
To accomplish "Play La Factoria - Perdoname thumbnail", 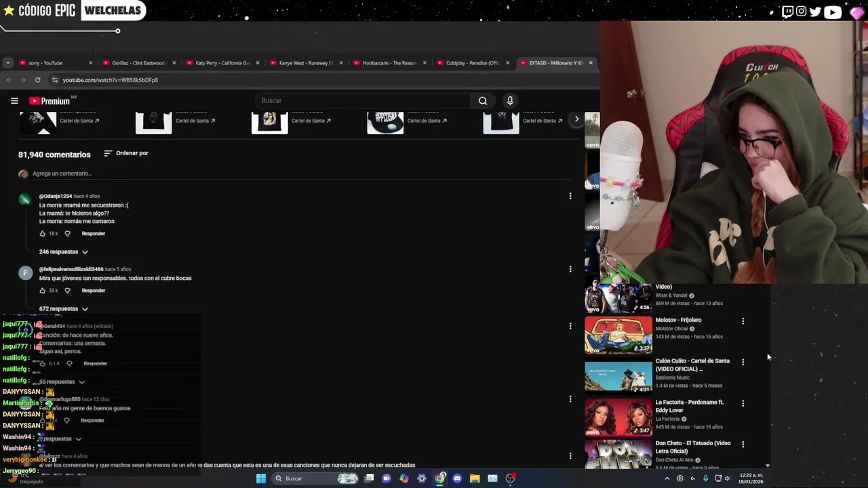I will (x=618, y=418).
